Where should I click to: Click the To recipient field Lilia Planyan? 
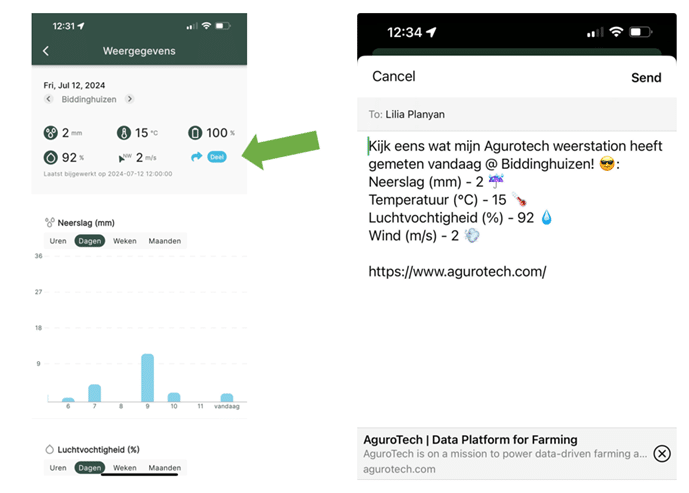412,114
